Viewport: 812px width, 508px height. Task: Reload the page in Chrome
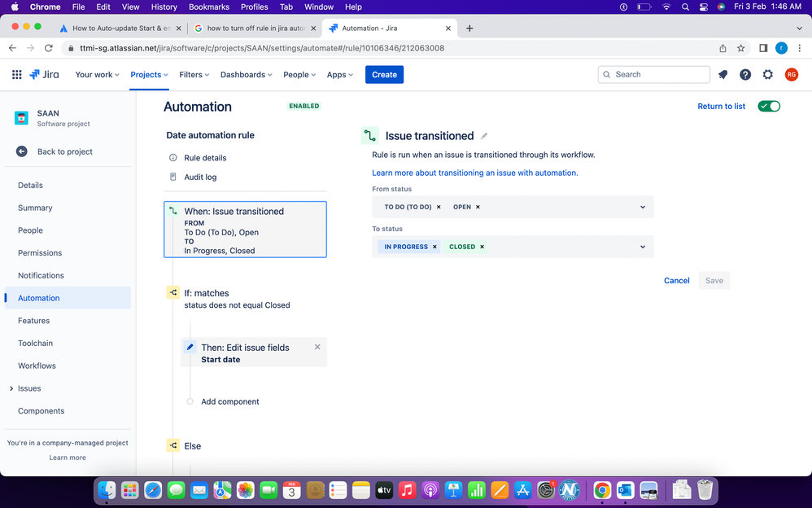tap(49, 48)
